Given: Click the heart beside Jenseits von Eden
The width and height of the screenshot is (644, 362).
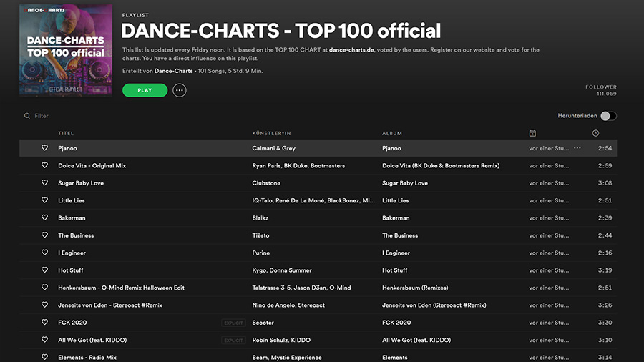Looking at the screenshot, I should click(x=45, y=305).
